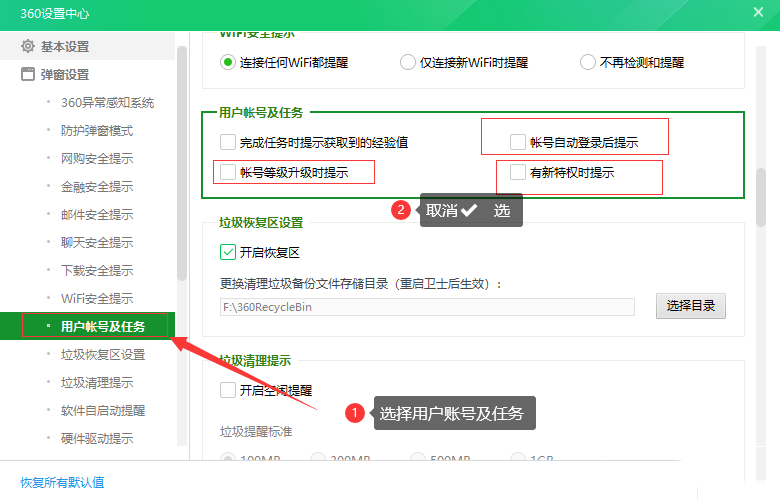Select 连接任何WiFi都提醒 radio option
Screen dimensions: 780x500
click(x=228, y=63)
